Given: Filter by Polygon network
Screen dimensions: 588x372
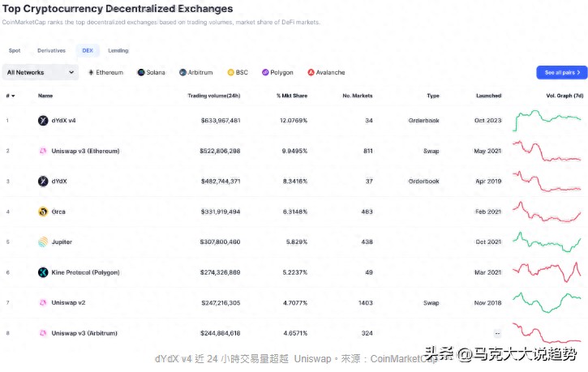Looking at the screenshot, I should click(x=277, y=72).
